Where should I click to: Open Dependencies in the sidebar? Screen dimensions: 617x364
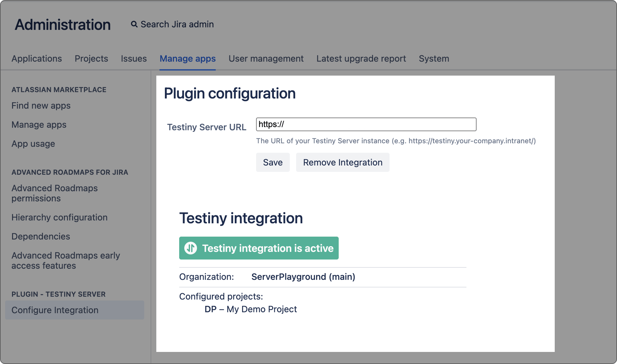41,236
